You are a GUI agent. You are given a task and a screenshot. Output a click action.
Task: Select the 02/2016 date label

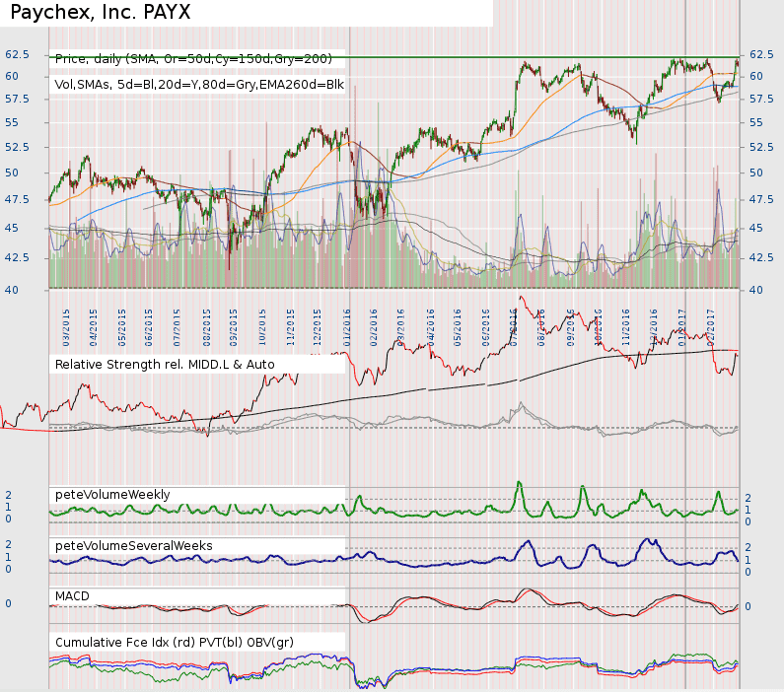point(374,327)
